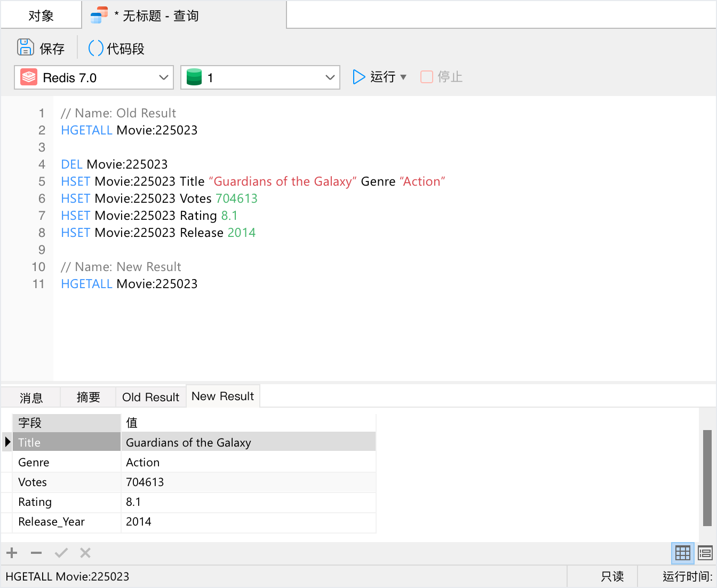717x588 pixels.
Task: Click the delete record minus icon
Action: 36,553
